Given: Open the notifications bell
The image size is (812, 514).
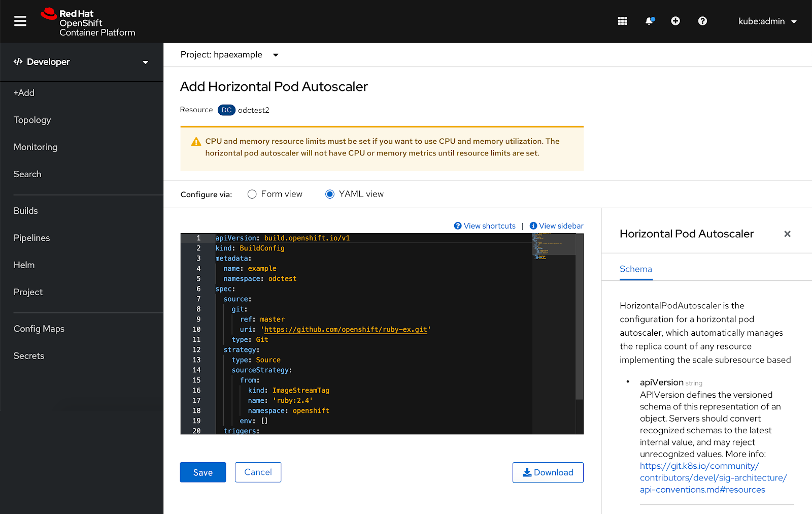Looking at the screenshot, I should [x=649, y=21].
